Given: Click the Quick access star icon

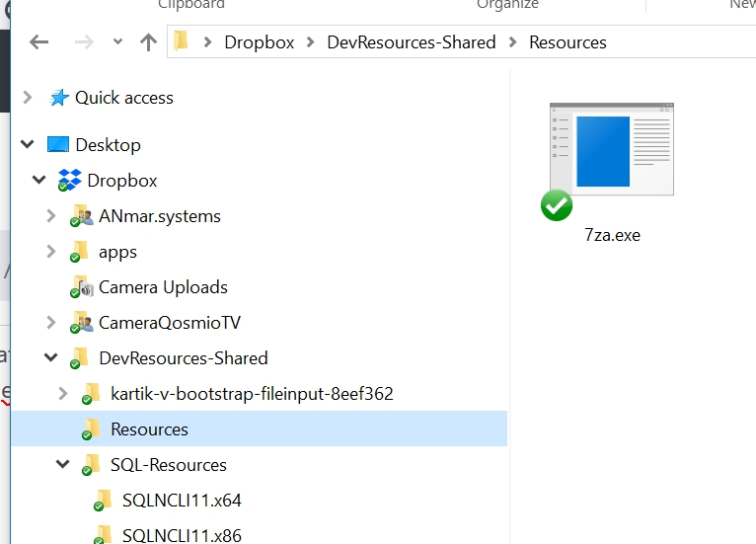Looking at the screenshot, I should [x=59, y=98].
